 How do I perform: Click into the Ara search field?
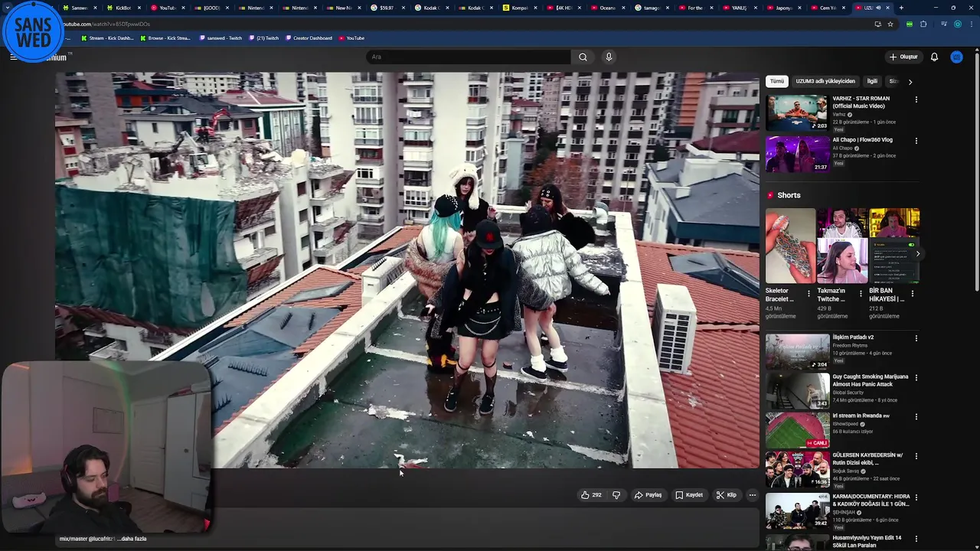(469, 57)
